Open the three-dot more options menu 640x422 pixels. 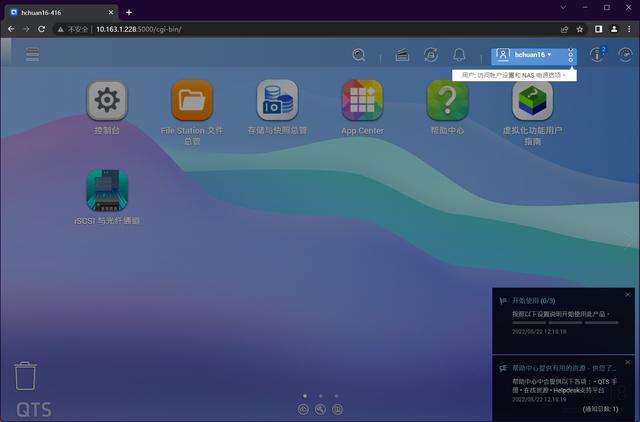click(x=571, y=55)
